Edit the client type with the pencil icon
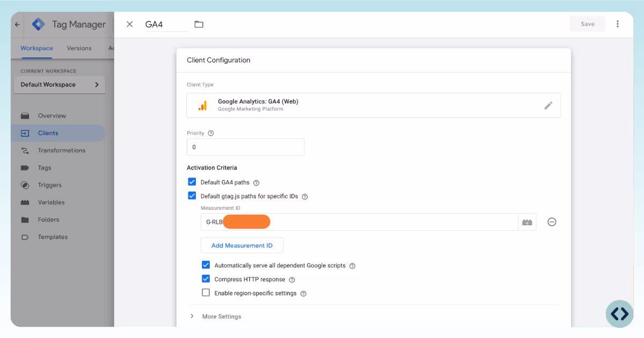Viewport: 644px width, 338px height. [x=548, y=106]
